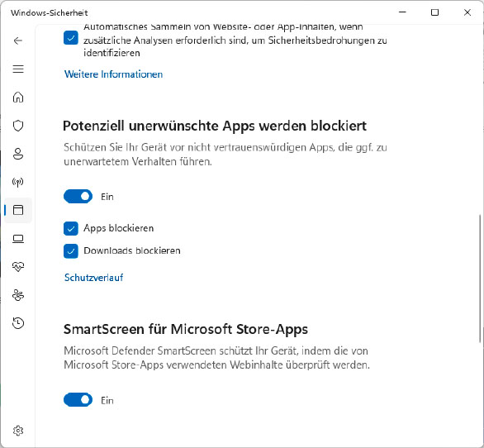This screenshot has height=448, width=484.
Task: Uncheck the 'Apps blockieren' checkbox
Action: pyautogui.click(x=71, y=229)
